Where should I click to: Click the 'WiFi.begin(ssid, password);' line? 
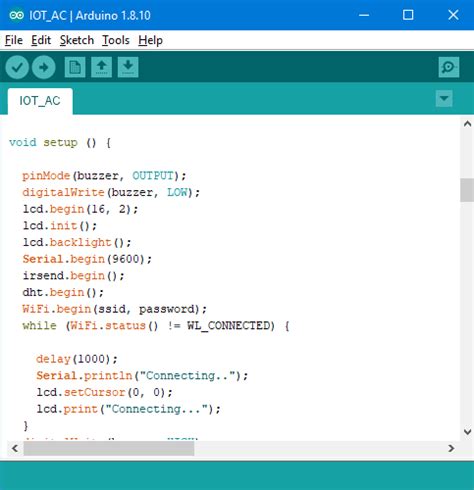114,309
